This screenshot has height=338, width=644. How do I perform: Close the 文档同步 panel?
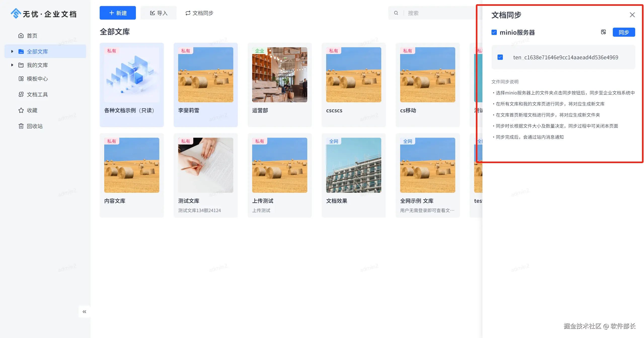coord(632,15)
